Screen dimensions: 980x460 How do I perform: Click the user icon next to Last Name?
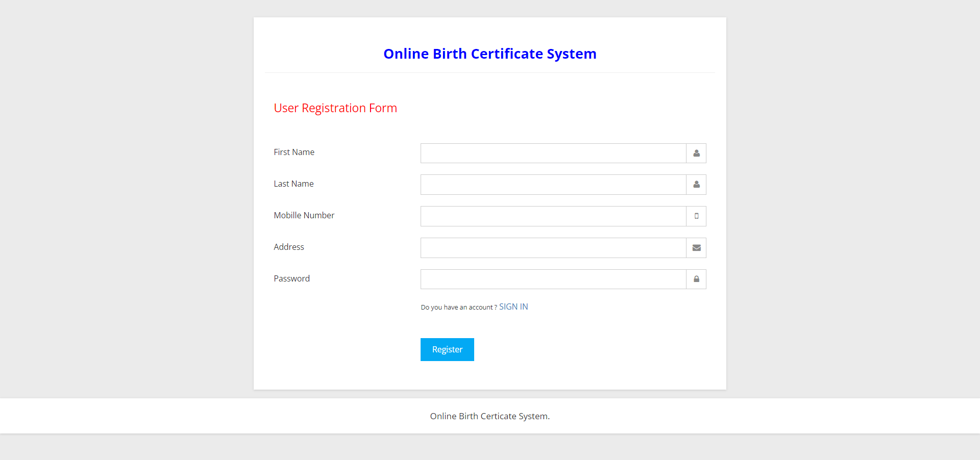(696, 185)
